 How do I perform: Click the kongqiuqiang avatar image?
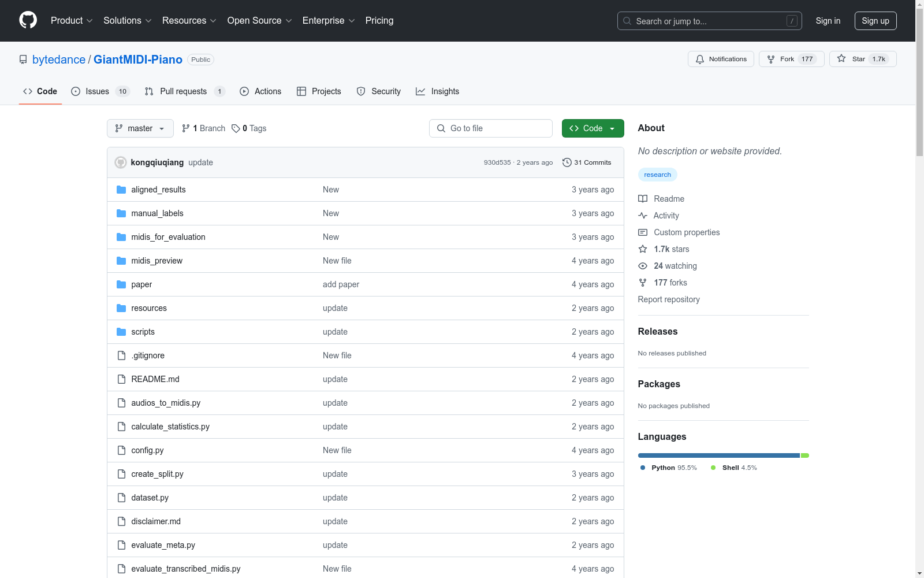pos(121,162)
